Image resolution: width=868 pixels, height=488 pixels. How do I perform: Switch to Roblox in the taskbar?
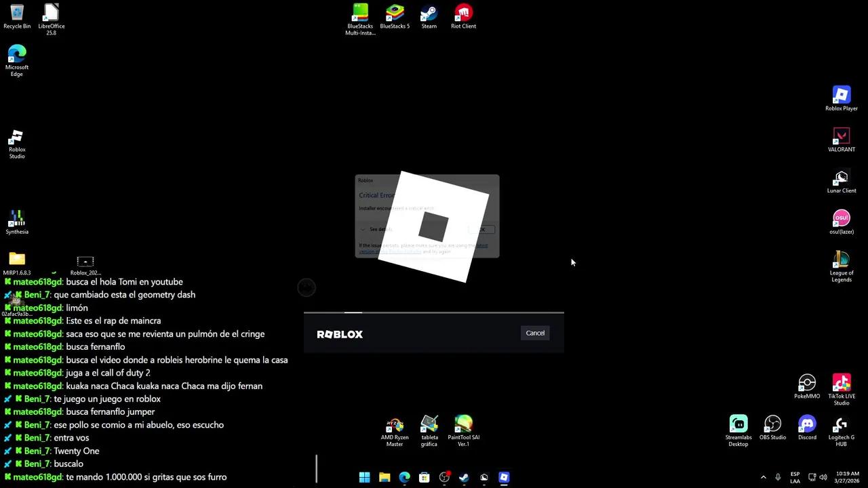504,477
